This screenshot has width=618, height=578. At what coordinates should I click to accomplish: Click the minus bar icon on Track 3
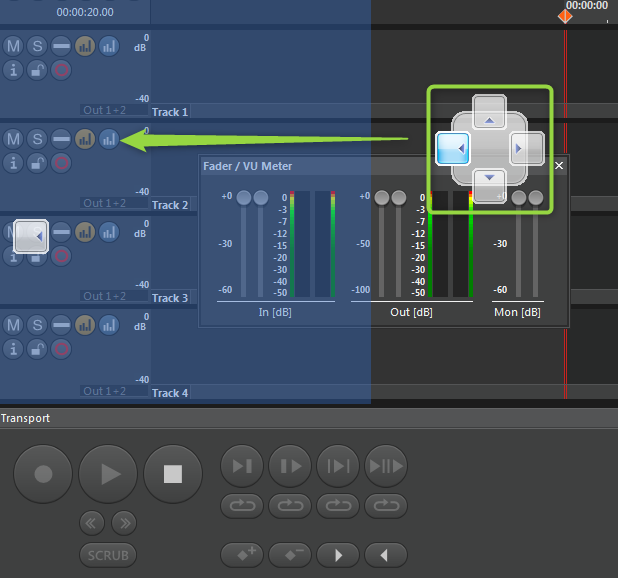(61, 232)
